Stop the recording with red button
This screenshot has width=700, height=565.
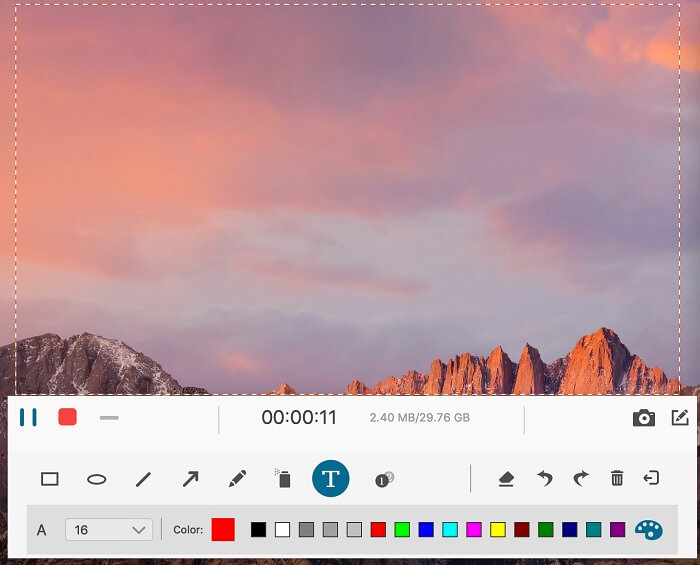click(x=67, y=417)
